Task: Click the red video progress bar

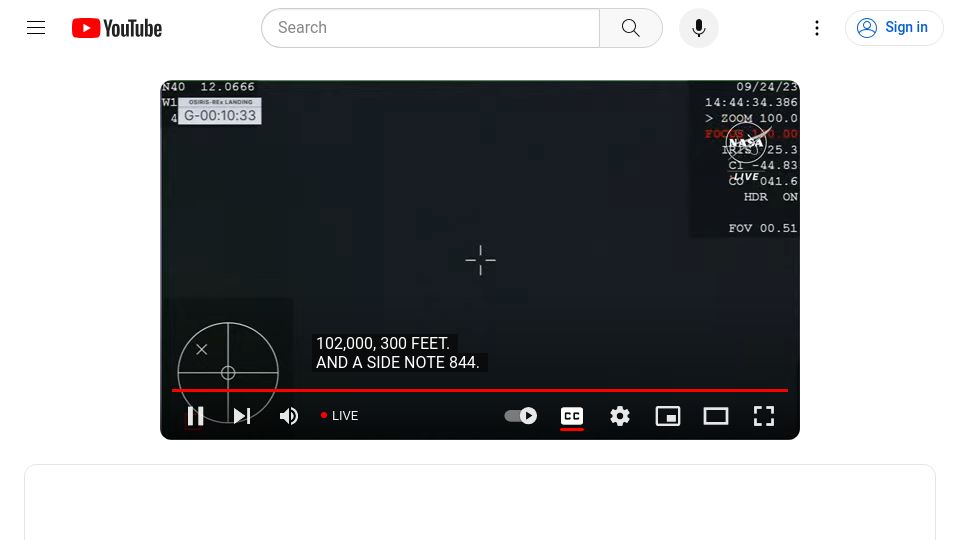Action: coord(480,390)
